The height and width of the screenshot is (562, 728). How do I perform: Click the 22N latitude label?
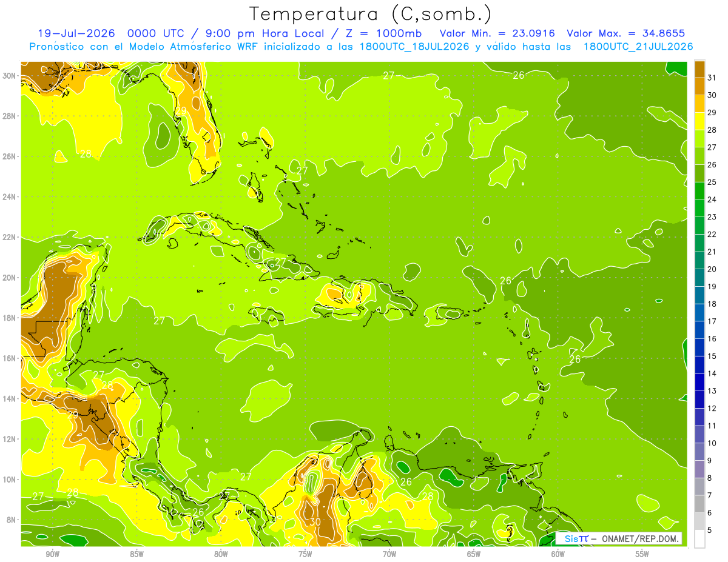coord(10,237)
